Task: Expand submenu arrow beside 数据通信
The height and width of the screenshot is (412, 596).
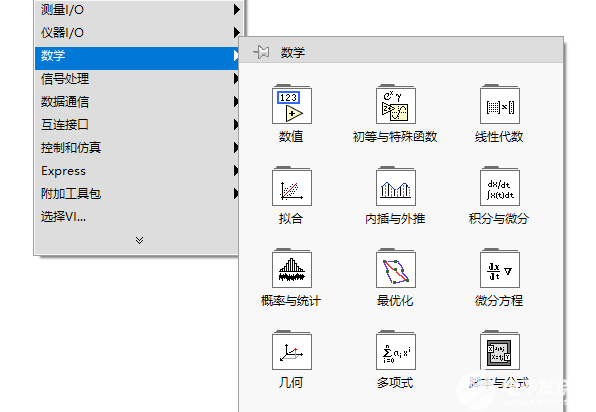Action: 236,101
